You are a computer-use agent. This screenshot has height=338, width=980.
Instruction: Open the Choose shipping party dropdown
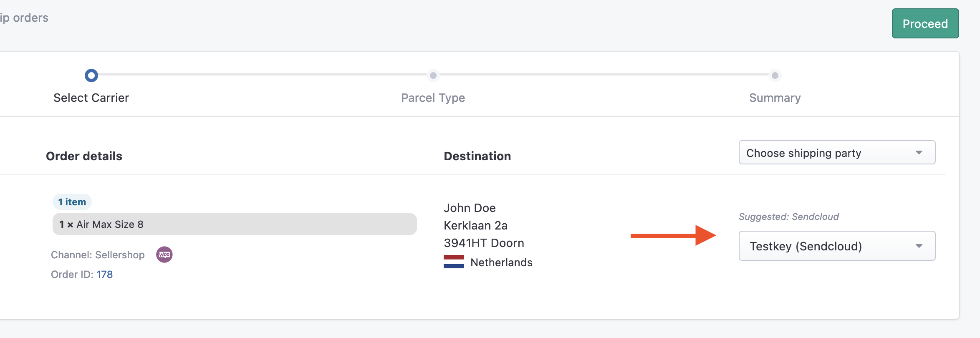tap(837, 153)
